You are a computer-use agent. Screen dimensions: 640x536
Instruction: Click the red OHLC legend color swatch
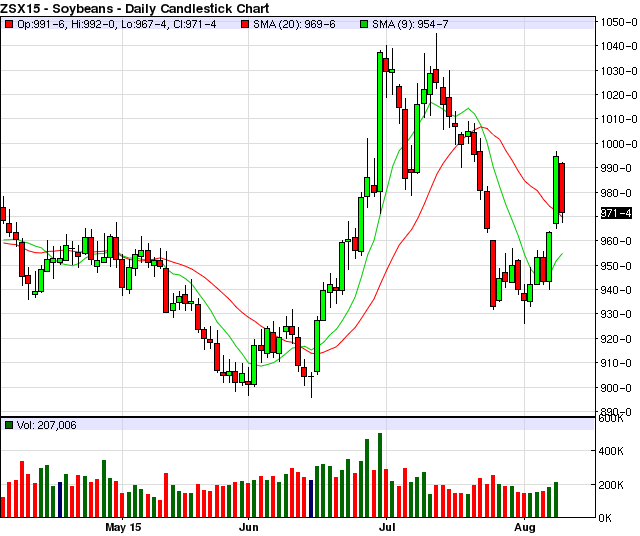[9, 24]
